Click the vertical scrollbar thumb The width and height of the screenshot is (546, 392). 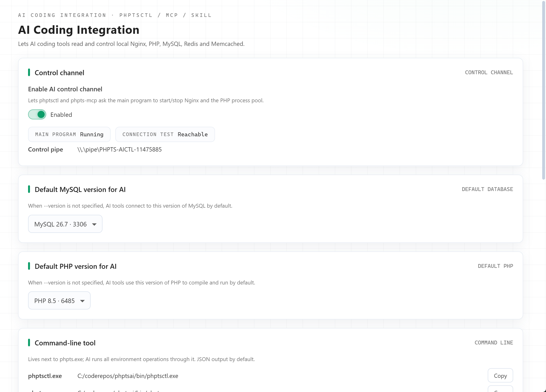[543, 90]
